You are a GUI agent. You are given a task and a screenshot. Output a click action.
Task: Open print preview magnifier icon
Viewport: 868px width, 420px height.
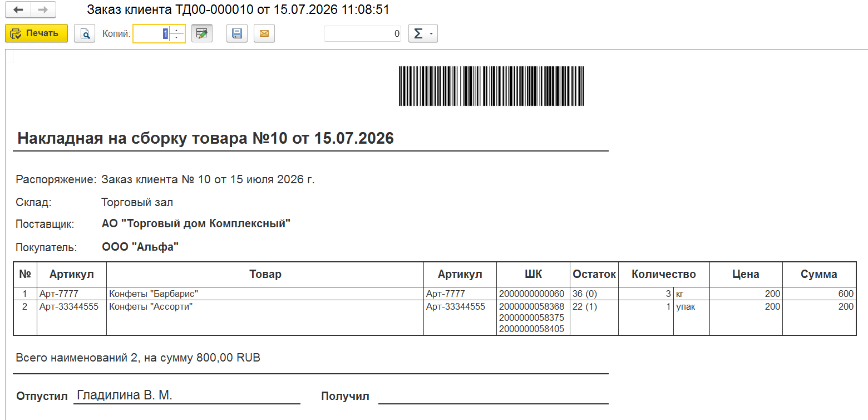tap(85, 33)
